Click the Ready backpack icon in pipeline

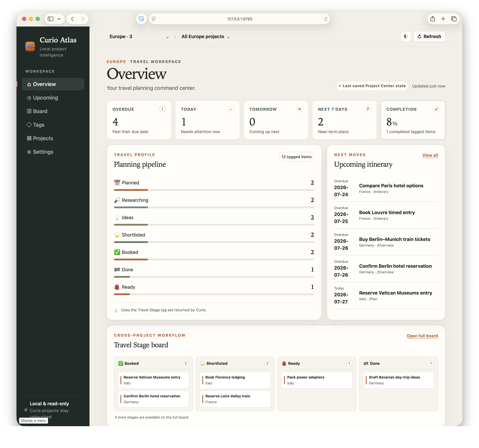tap(117, 287)
